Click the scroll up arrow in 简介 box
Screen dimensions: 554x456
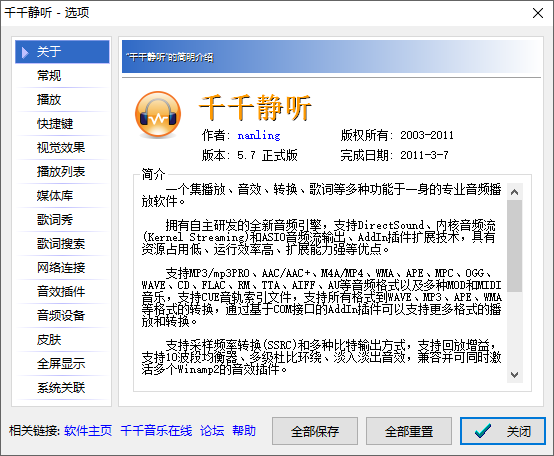click(x=514, y=192)
